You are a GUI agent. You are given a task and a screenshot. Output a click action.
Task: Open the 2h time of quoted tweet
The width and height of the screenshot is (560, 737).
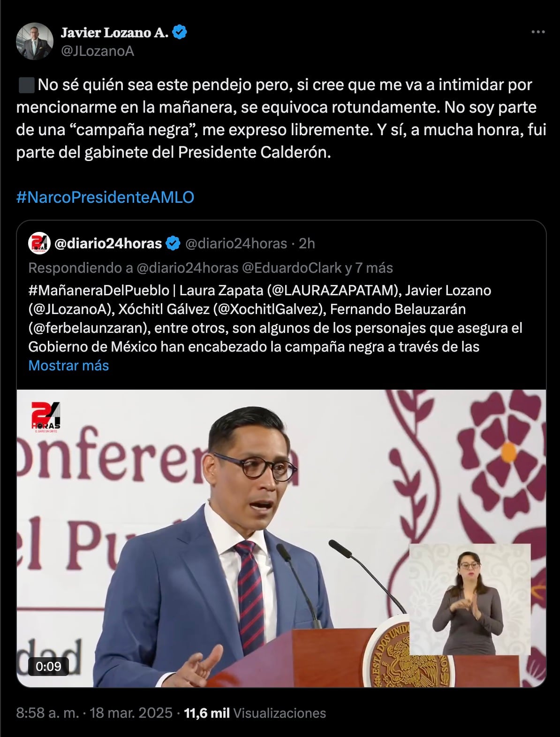click(307, 243)
